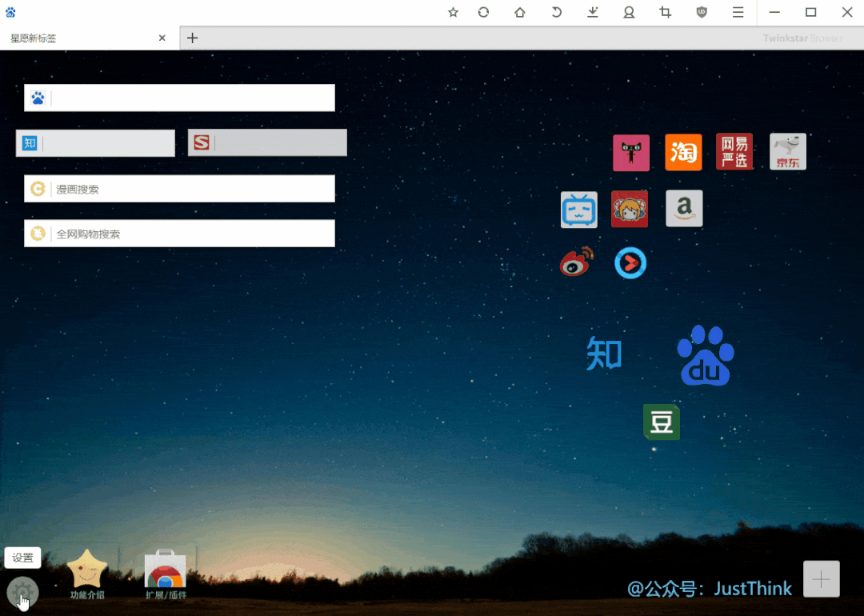Open the user account icon
Screen dimensions: 864x616
click(x=629, y=12)
